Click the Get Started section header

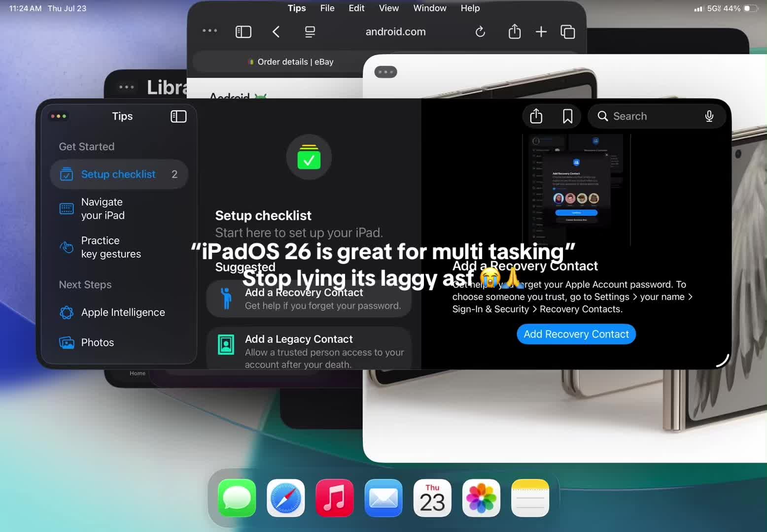click(x=87, y=147)
